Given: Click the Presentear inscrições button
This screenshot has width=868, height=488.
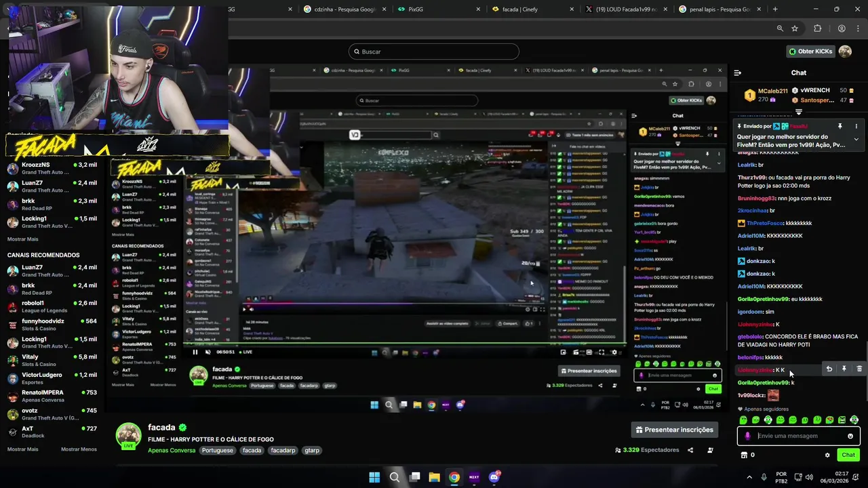Looking at the screenshot, I should click(x=674, y=430).
